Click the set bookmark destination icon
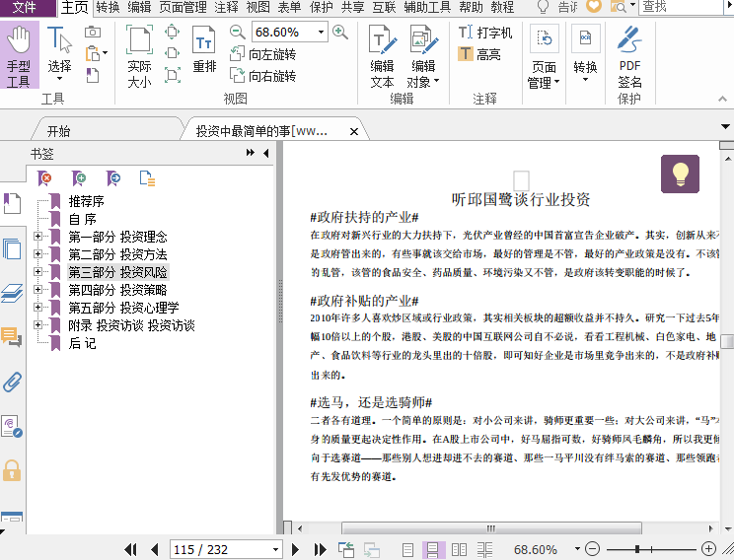 112,178
